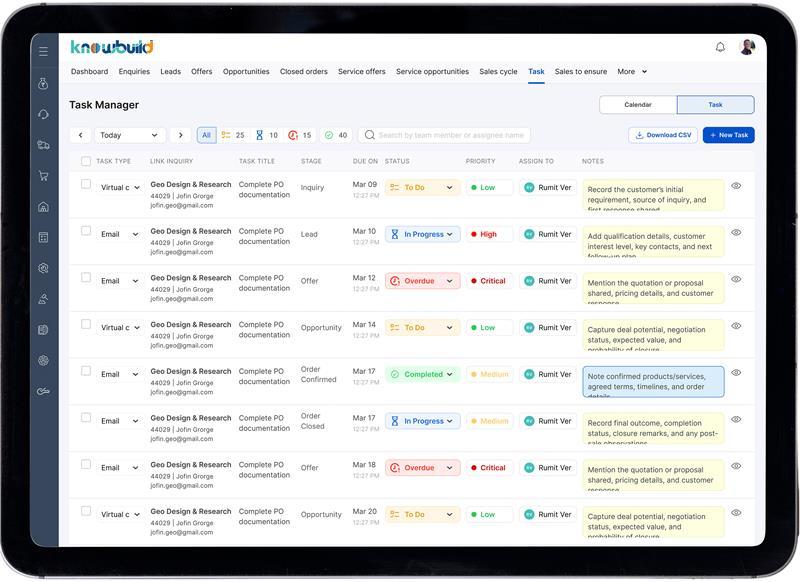Image resolution: width=800 pixels, height=582 pixels.
Task: Switch to Calendar view
Action: (x=638, y=105)
